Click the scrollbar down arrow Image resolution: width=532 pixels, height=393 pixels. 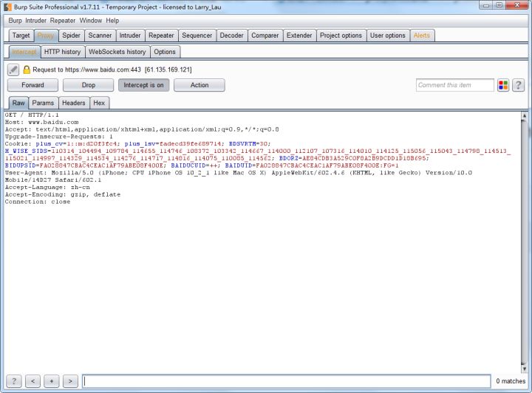[x=525, y=369]
